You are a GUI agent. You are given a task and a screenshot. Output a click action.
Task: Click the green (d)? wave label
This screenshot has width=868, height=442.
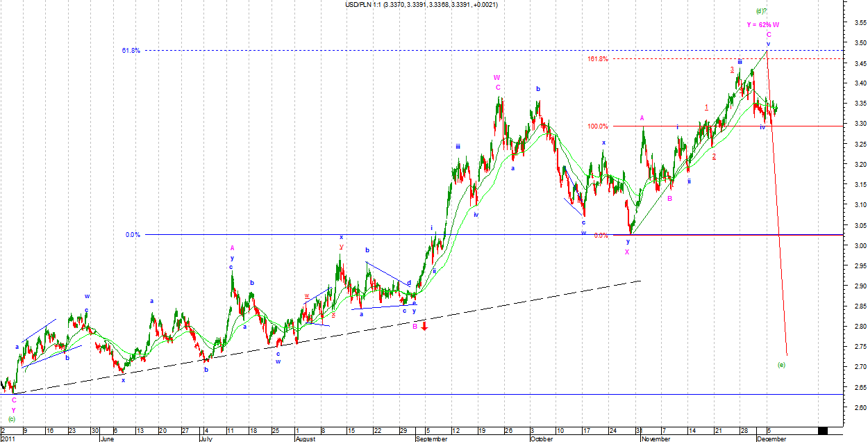click(x=761, y=11)
